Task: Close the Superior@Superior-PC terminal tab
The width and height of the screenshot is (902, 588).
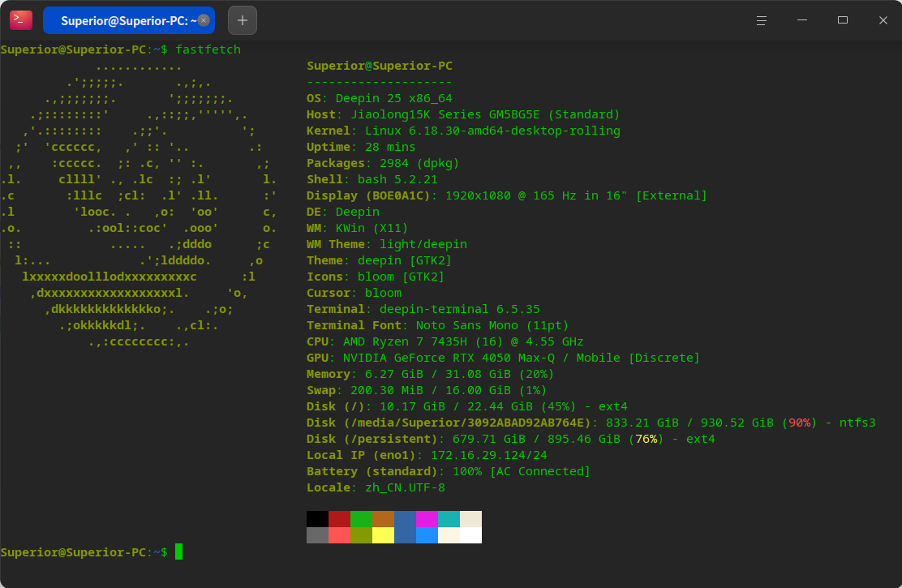Action: pos(204,20)
